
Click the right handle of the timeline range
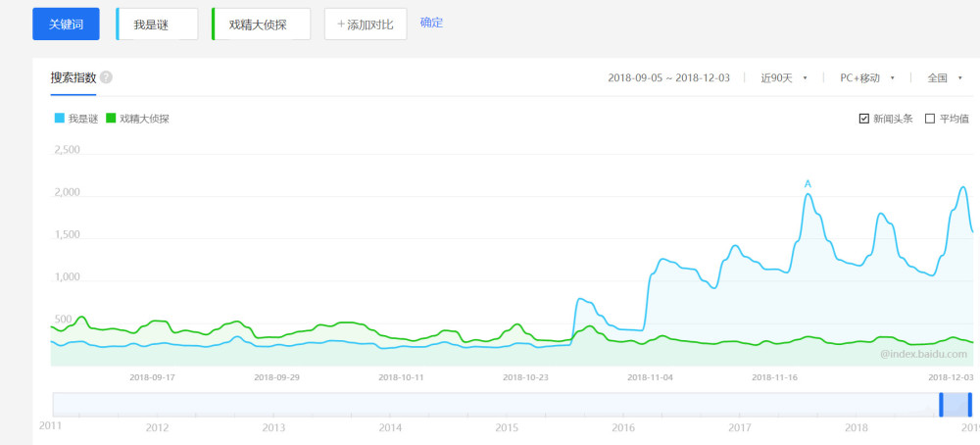coord(969,405)
